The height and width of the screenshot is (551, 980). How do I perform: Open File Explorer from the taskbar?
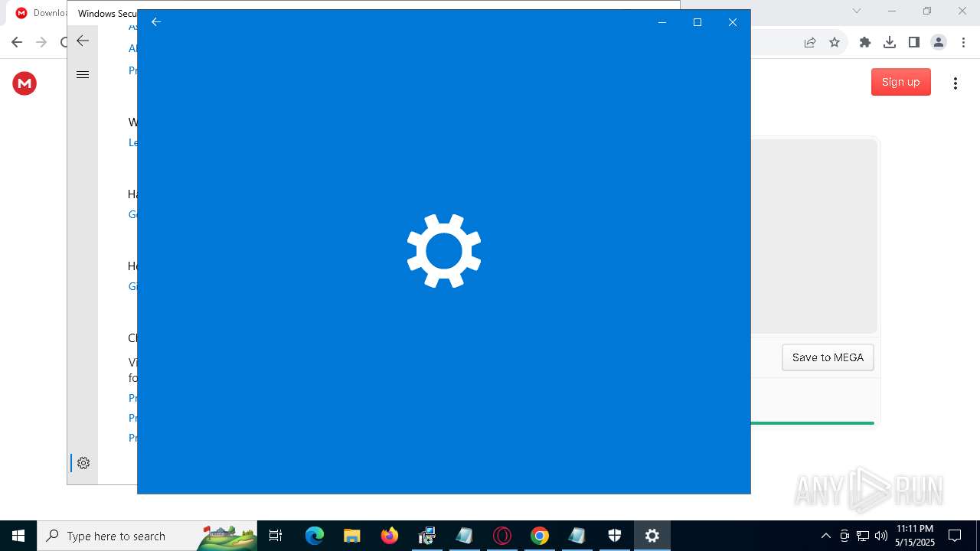pyautogui.click(x=352, y=536)
